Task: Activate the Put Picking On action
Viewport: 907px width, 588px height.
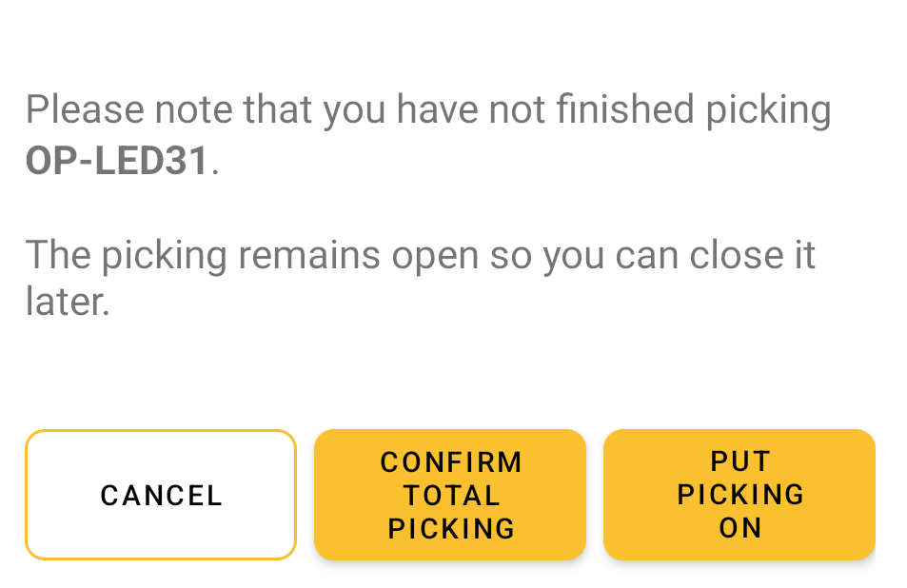Action: pyautogui.click(x=739, y=495)
